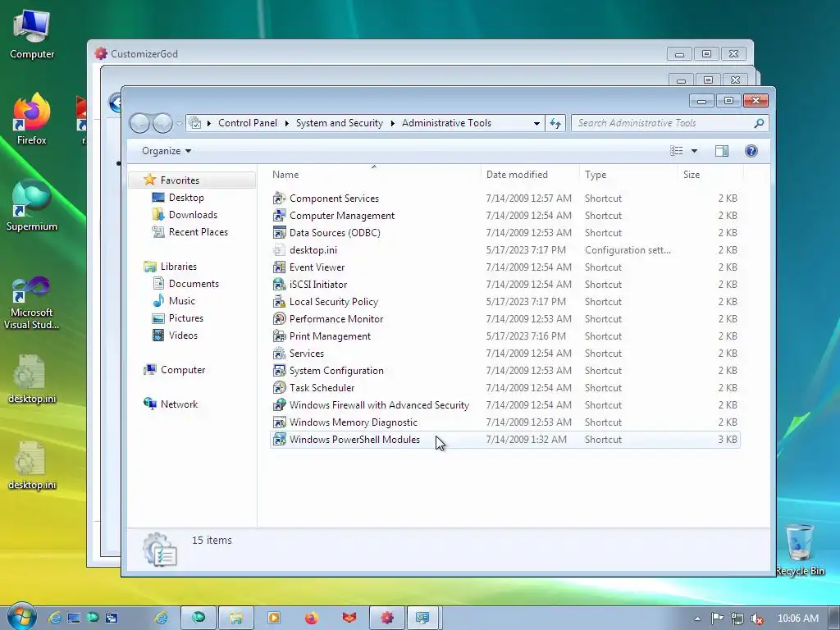Click the Forward navigation button
Image resolution: width=840 pixels, height=630 pixels.
(x=163, y=123)
